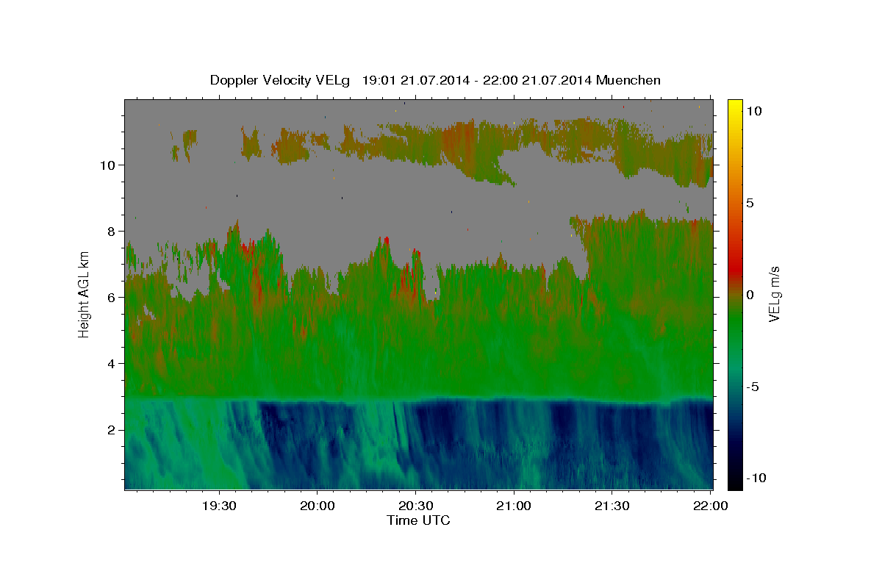This screenshot has height=588, width=882.
Task: Click the 19:30 time tick label
Action: tap(219, 506)
